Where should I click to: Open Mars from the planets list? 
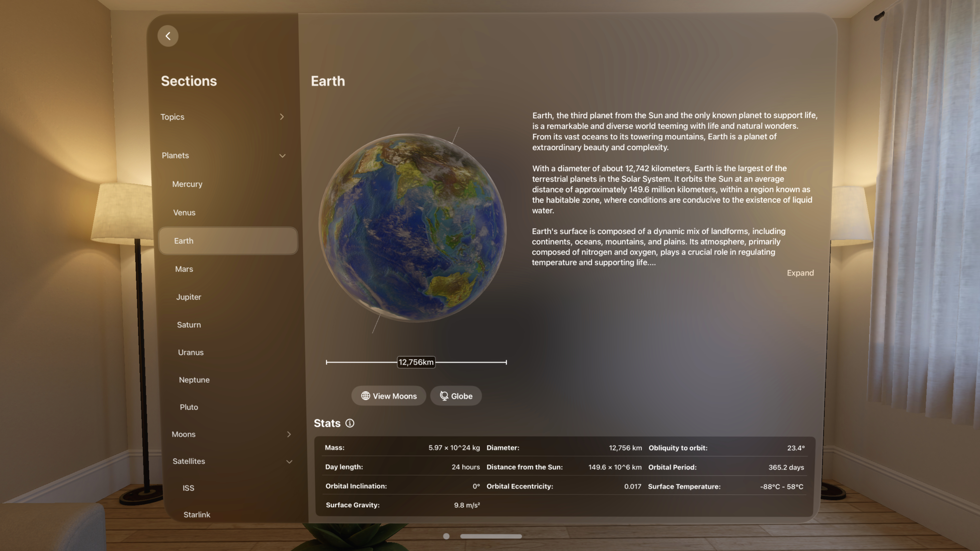(184, 269)
